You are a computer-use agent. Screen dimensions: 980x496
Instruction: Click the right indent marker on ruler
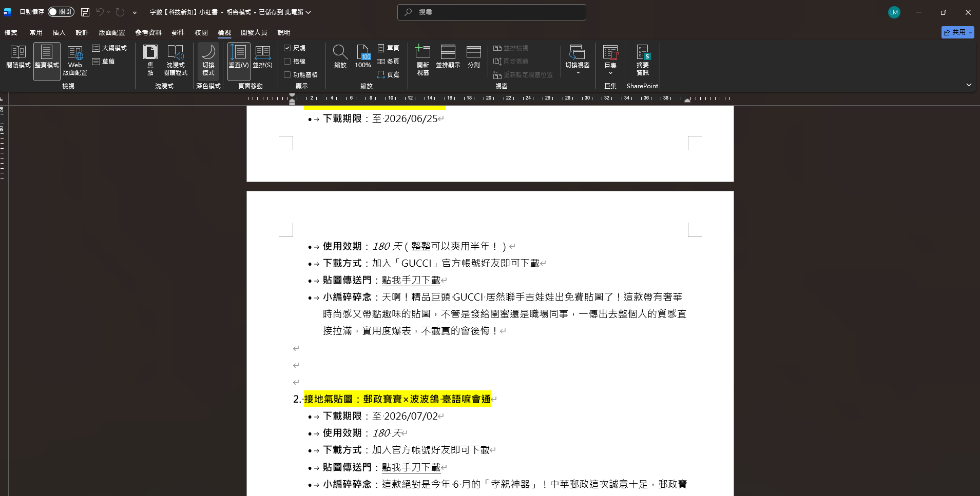tap(687, 101)
